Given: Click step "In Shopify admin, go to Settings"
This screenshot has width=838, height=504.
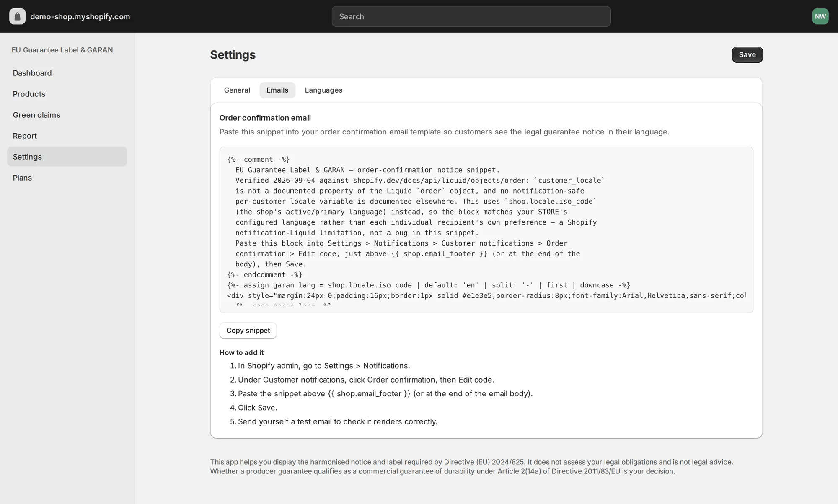Looking at the screenshot, I should [324, 366].
